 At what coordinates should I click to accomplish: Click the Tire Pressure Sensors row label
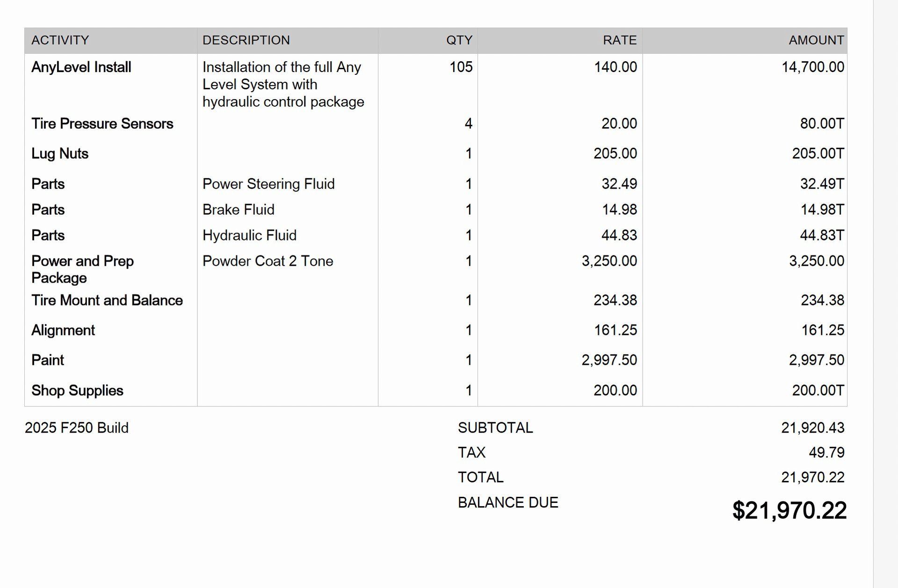tap(102, 123)
